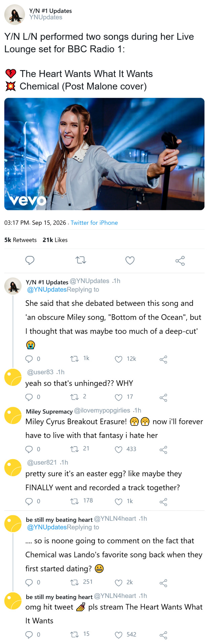Share user821's easter egg reply
This screenshot has width=209, height=644.
(x=163, y=502)
